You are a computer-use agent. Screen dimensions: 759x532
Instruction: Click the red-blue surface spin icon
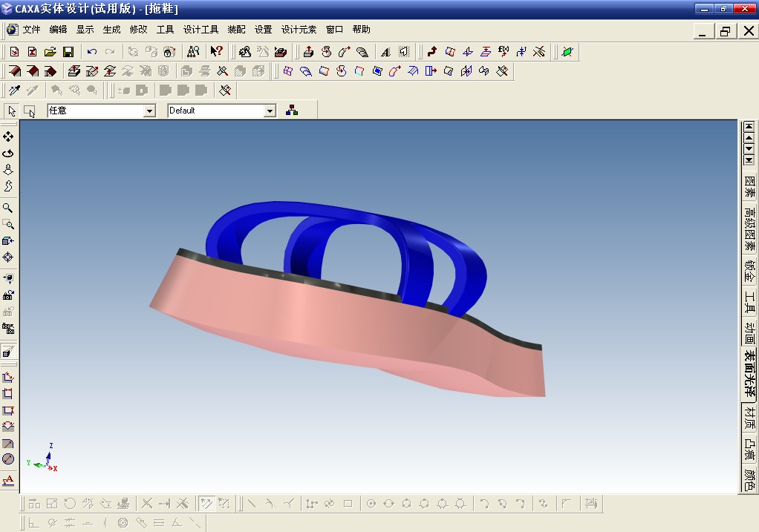tap(342, 71)
